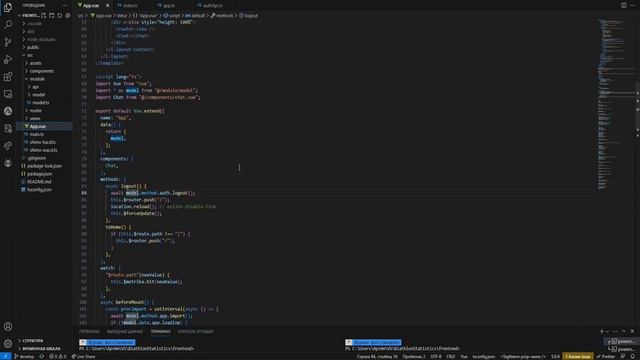Open shims-vue.d.ts in the file tree
Image resolution: width=640 pixels, height=360 pixels.
(x=45, y=150)
